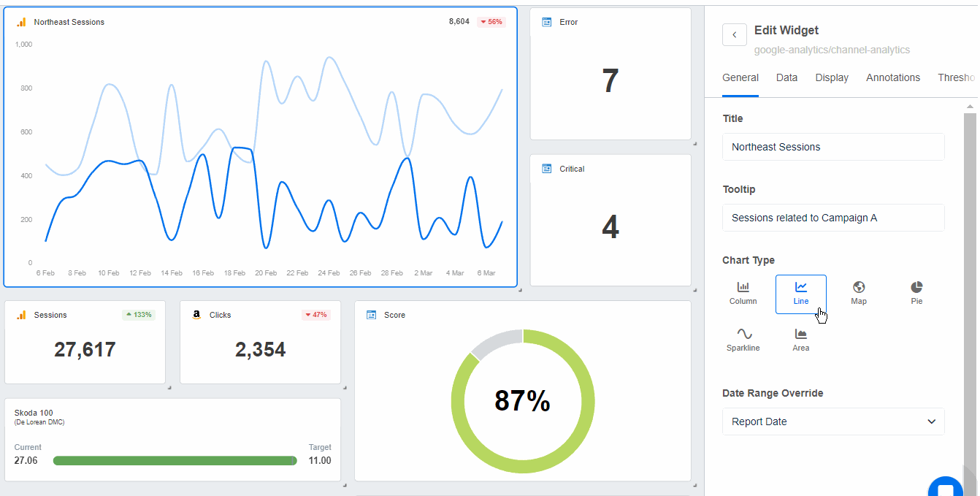Click the Amazon icon on the Clicks widget

[x=196, y=315]
